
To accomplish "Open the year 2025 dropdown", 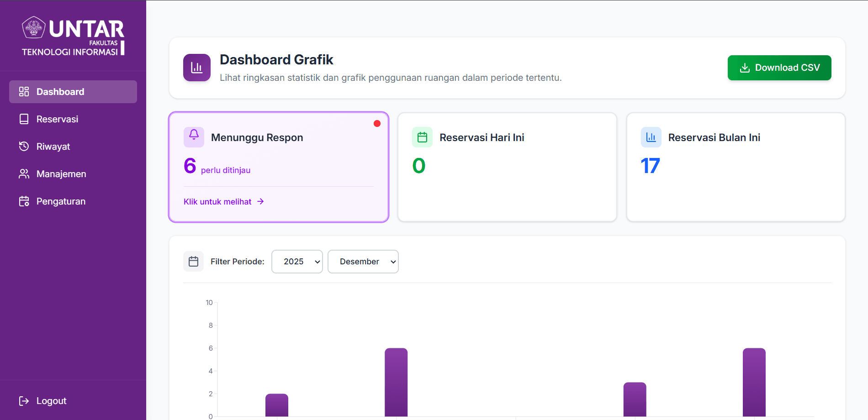I will click(297, 262).
